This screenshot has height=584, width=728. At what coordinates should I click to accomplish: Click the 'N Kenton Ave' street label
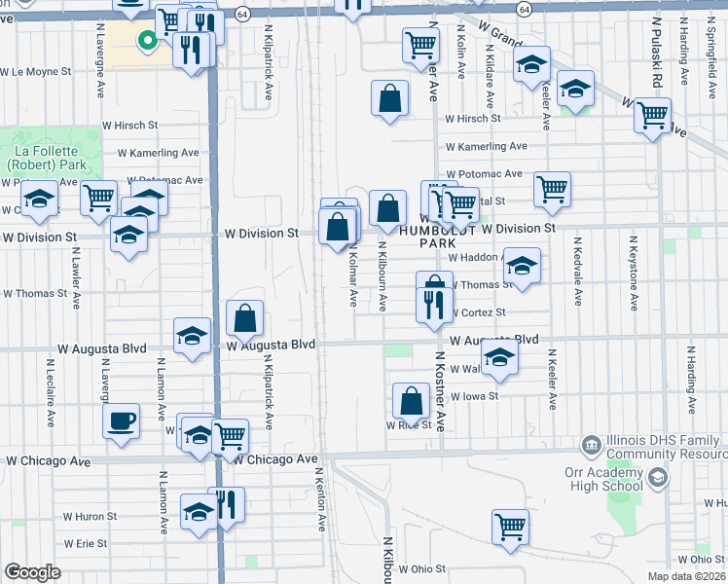pos(320,499)
